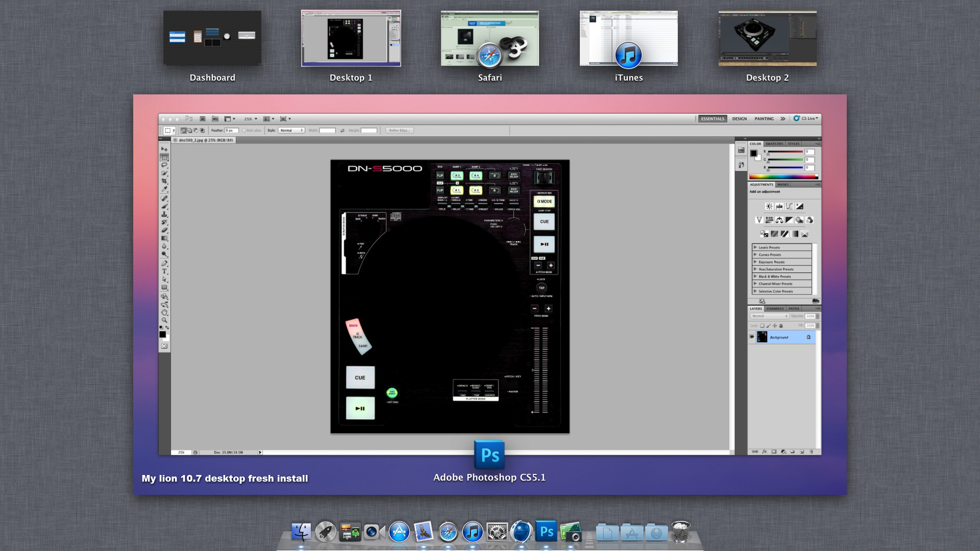980x551 pixels.
Task: Switch to the Channels tab
Action: 775,309
